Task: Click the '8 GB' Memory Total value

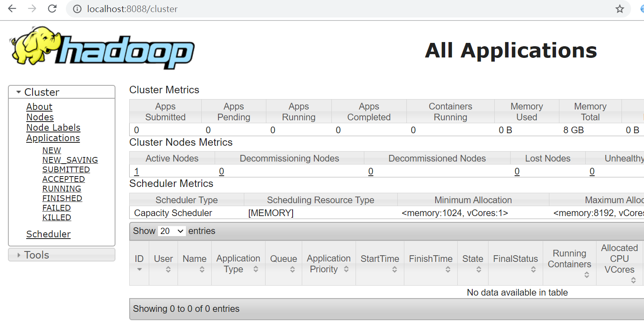Action: (574, 130)
